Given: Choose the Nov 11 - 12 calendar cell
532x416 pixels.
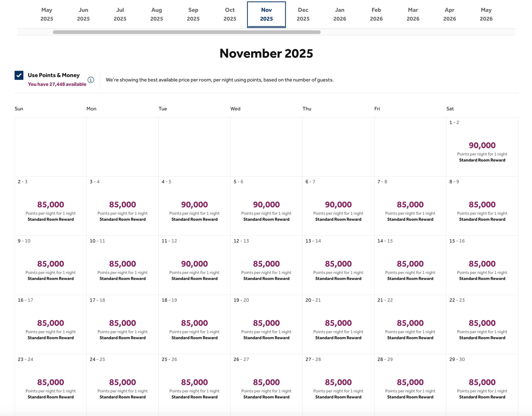Looking at the screenshot, I should (194, 265).
